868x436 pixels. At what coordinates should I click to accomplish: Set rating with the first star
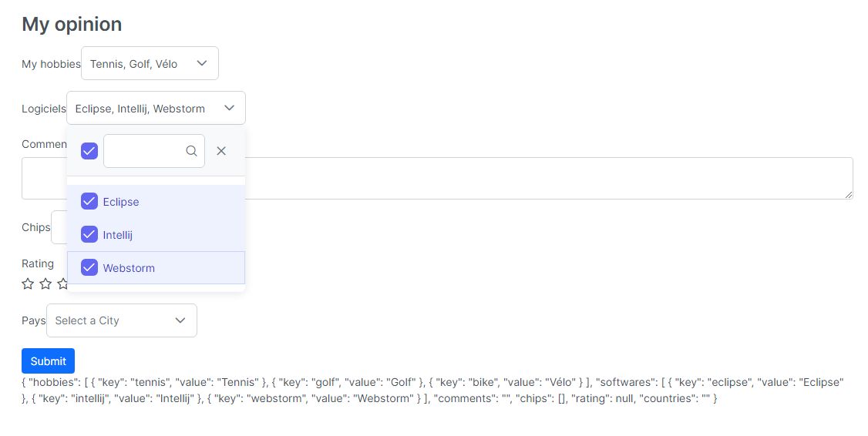coord(28,283)
